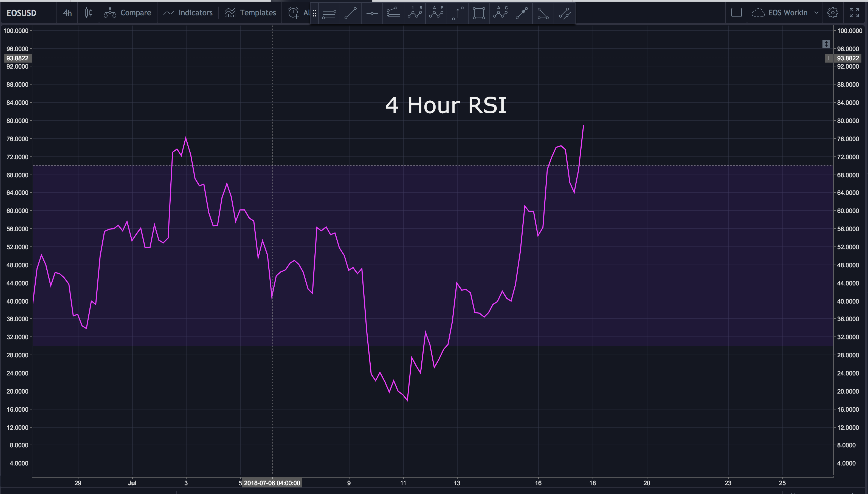This screenshot has width=868, height=494.
Task: Select the horizontal ray tool
Action: [372, 13]
